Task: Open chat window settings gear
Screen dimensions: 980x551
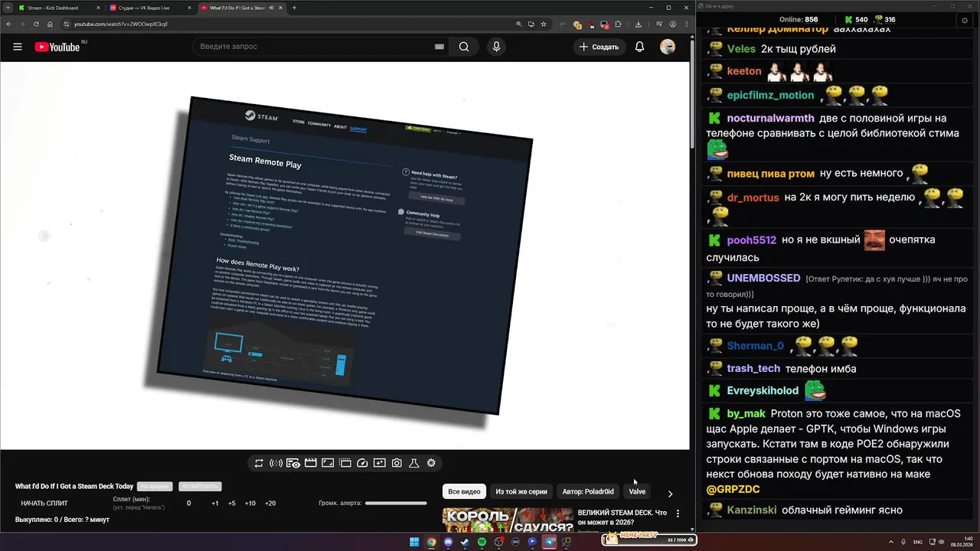Action: click(965, 21)
